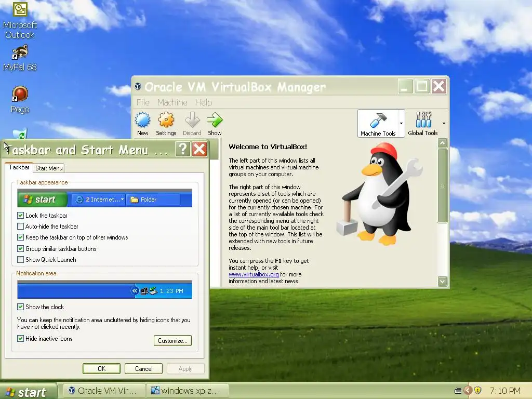Click the notification area preview image

pos(104,289)
